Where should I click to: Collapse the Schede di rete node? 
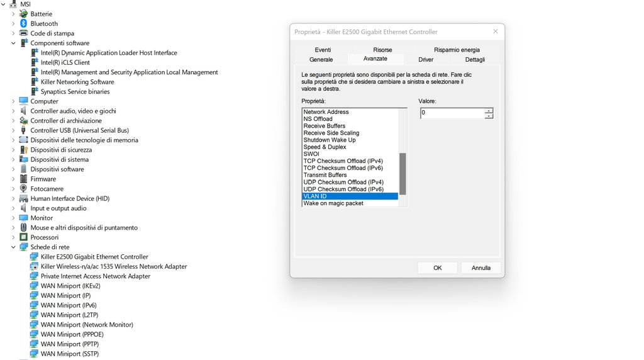point(13,247)
